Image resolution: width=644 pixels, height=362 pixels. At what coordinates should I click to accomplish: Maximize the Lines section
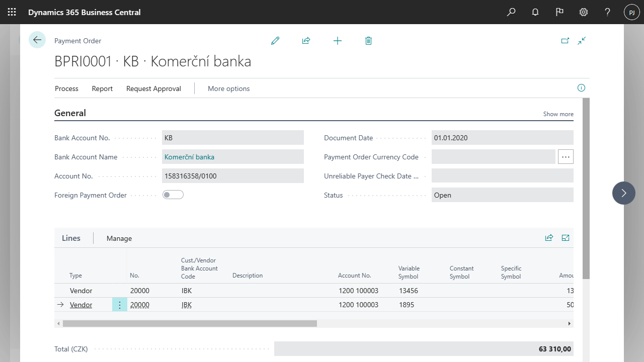(x=566, y=238)
